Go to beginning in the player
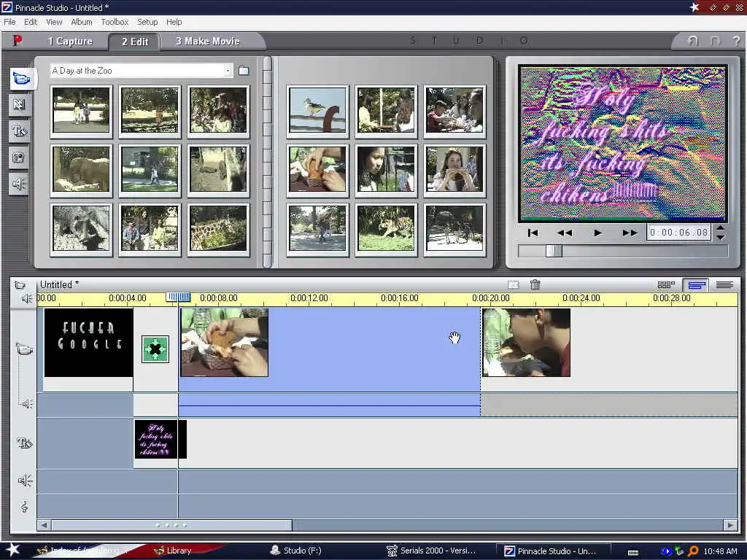 tap(533, 233)
